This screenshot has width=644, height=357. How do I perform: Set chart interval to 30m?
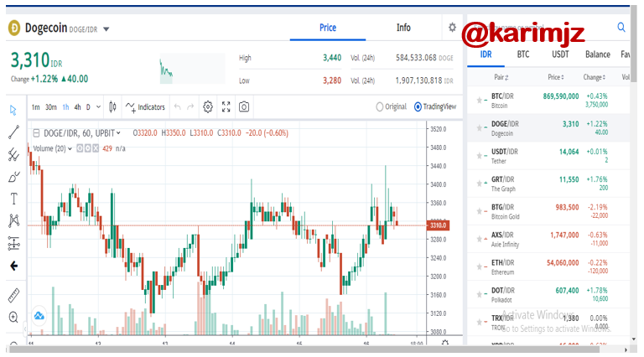pyautogui.click(x=51, y=107)
